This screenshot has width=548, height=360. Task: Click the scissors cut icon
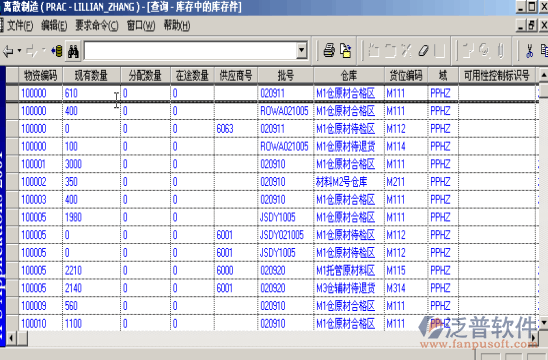[530, 51]
